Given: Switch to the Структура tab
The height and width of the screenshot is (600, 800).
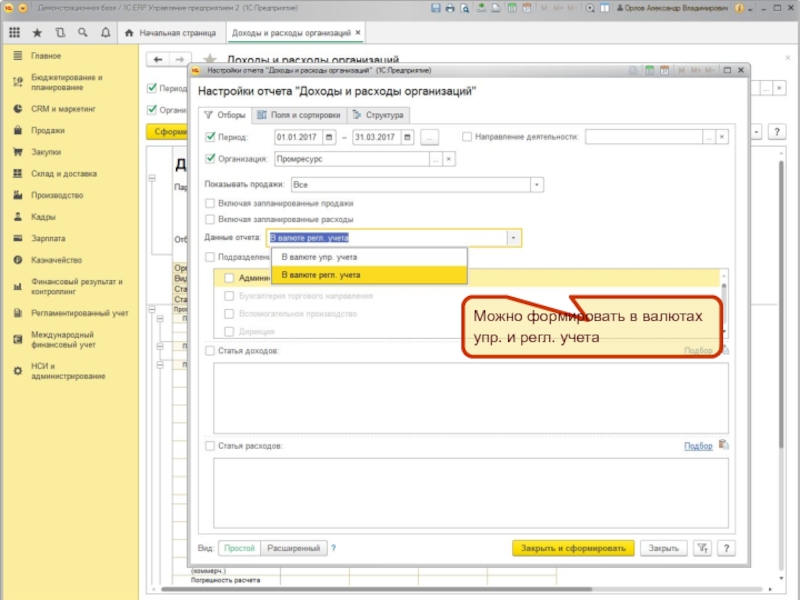Looking at the screenshot, I should 378,115.
